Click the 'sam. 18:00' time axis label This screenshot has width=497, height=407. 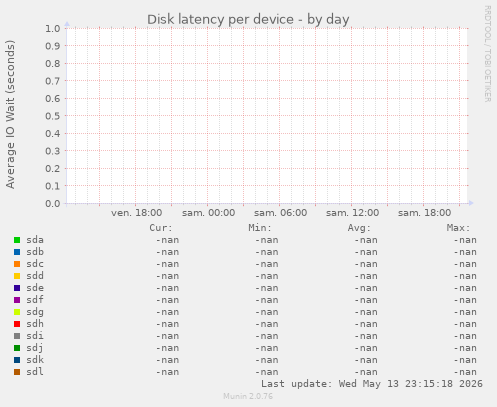[x=425, y=213]
